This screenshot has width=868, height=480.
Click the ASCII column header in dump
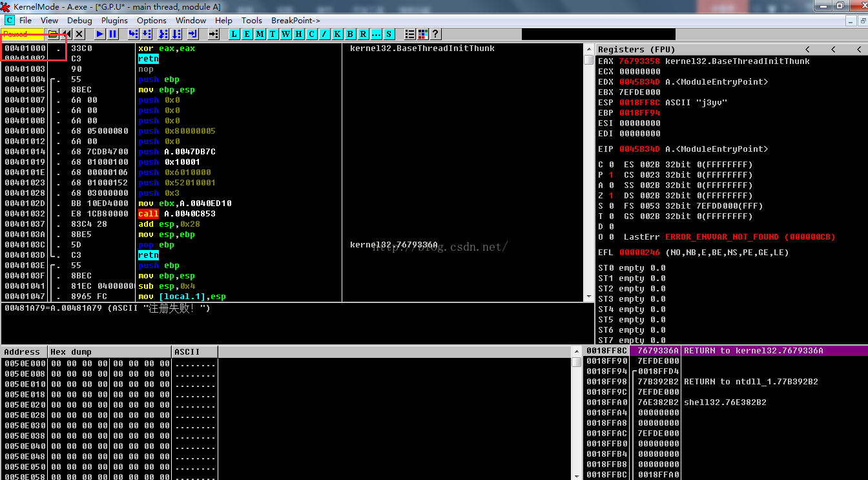pos(195,351)
